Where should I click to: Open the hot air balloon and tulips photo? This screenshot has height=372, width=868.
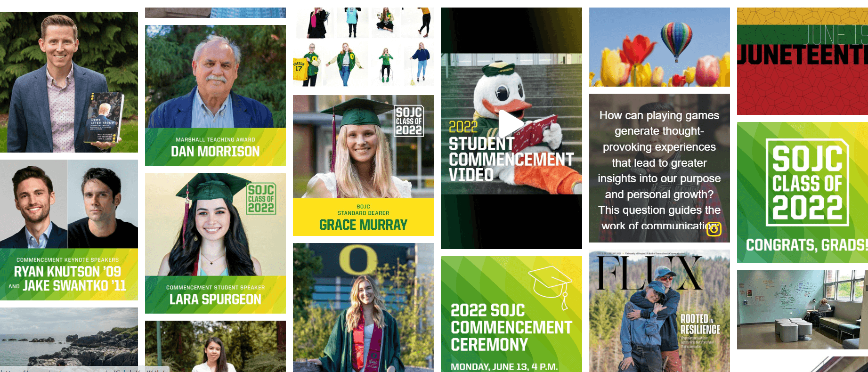pos(659,47)
